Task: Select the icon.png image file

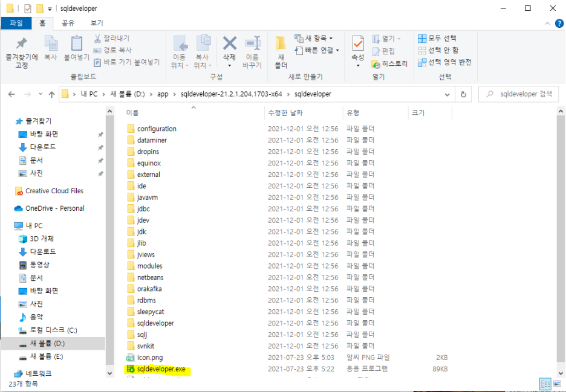Action: pos(150,358)
